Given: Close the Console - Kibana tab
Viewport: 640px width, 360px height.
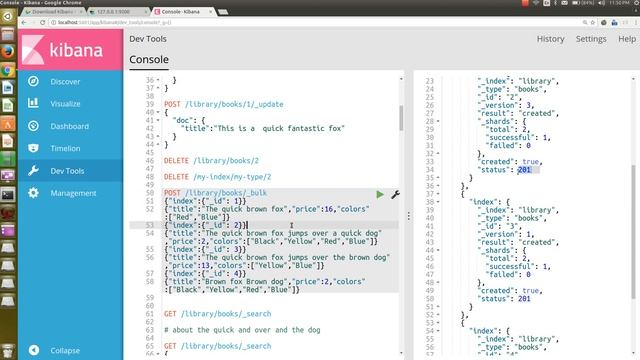Looking at the screenshot, I should click(211, 12).
